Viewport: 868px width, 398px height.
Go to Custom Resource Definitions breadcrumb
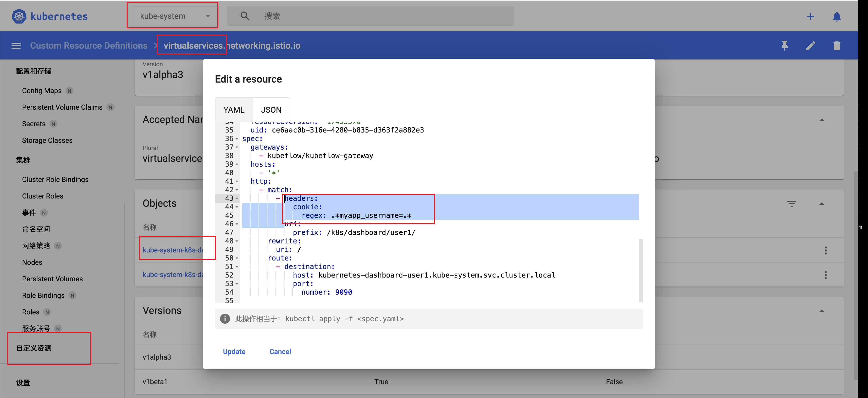tap(89, 45)
